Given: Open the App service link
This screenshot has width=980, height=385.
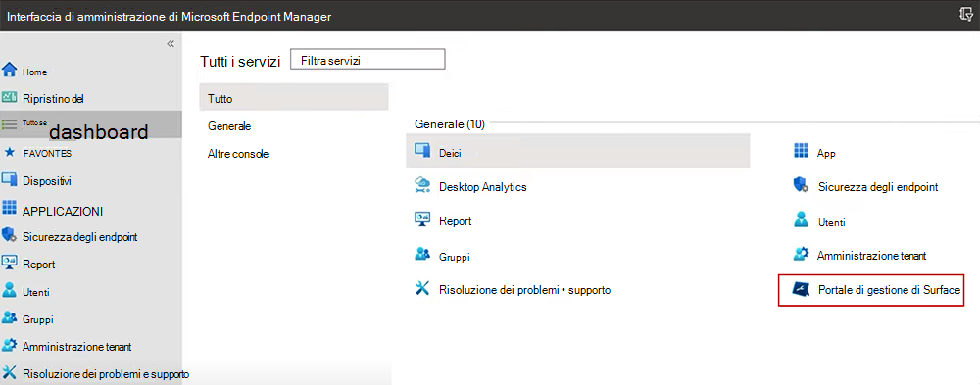Looking at the screenshot, I should click(x=825, y=153).
